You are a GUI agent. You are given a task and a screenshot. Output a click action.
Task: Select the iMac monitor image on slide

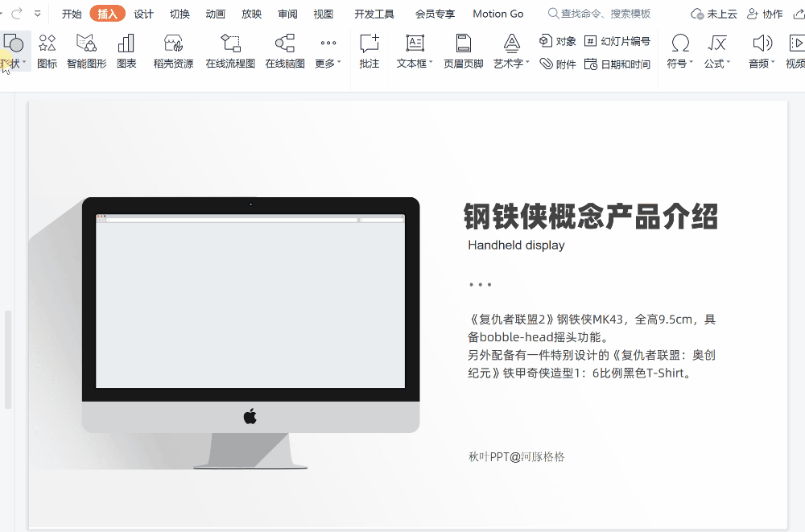250,332
